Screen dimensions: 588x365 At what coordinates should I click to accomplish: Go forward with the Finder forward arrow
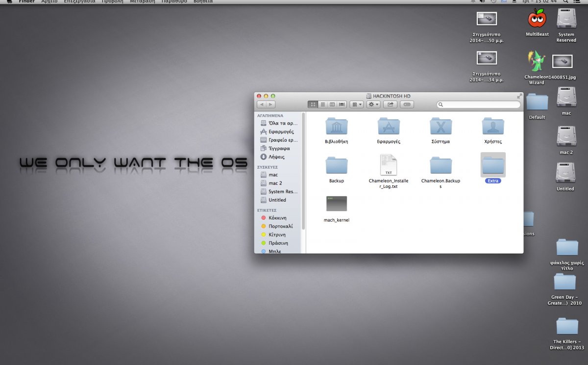coord(270,104)
